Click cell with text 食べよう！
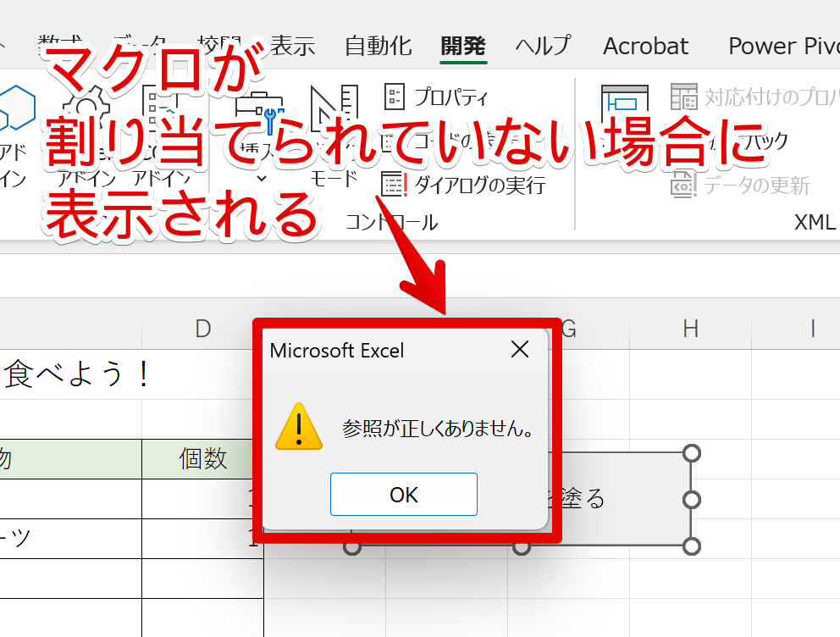Viewport: 840px width, 637px height. [75, 374]
